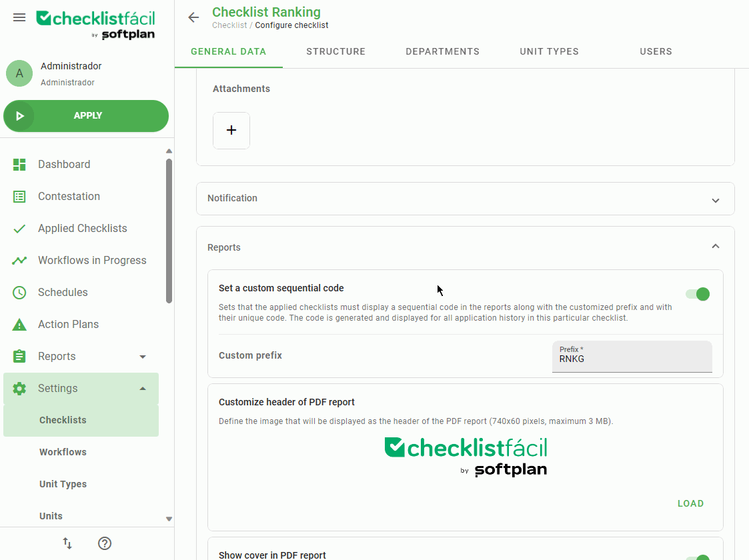The width and height of the screenshot is (749, 560).
Task: Click the Workflows in Progress chart icon
Action: (19, 260)
